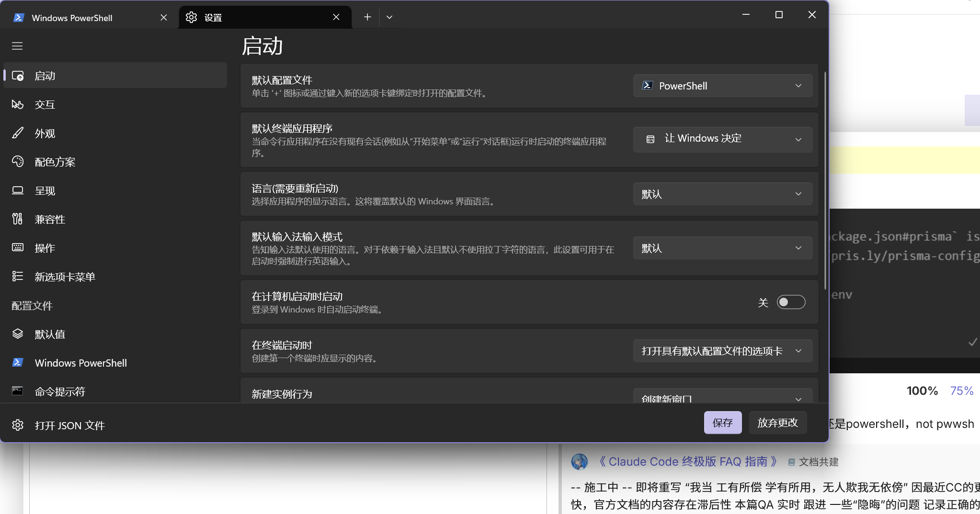Screen dimensions: 980x514
Task: Open new tab dropdown chevron
Action: pos(389,17)
